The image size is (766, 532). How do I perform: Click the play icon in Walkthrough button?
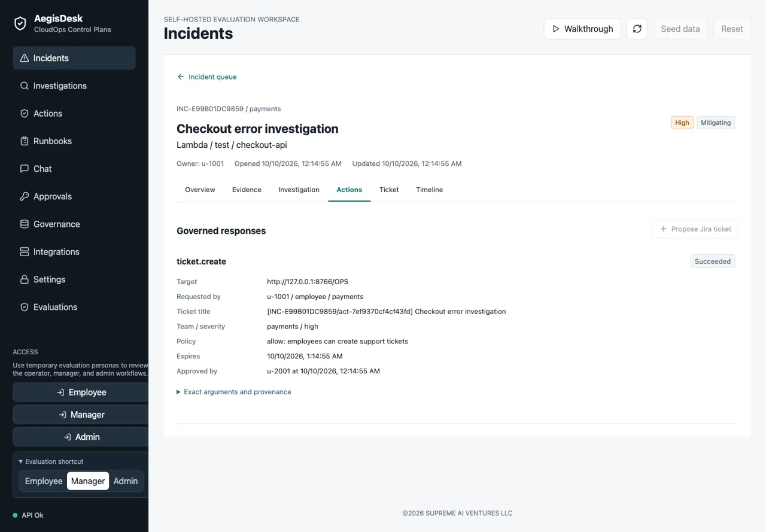click(x=556, y=29)
